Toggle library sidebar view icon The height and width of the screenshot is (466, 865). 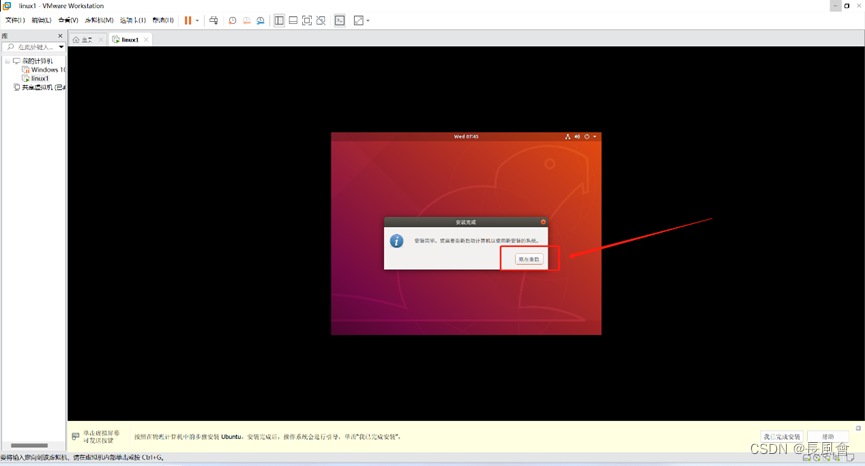(279, 20)
